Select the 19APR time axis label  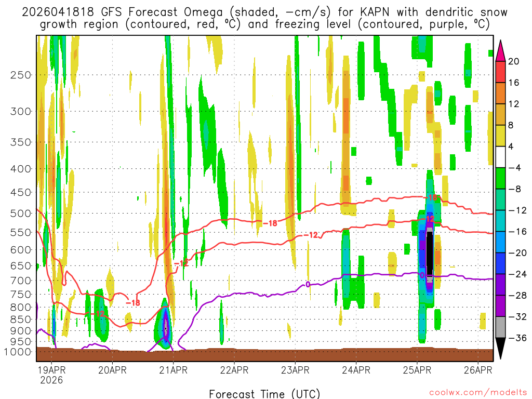coord(51,370)
